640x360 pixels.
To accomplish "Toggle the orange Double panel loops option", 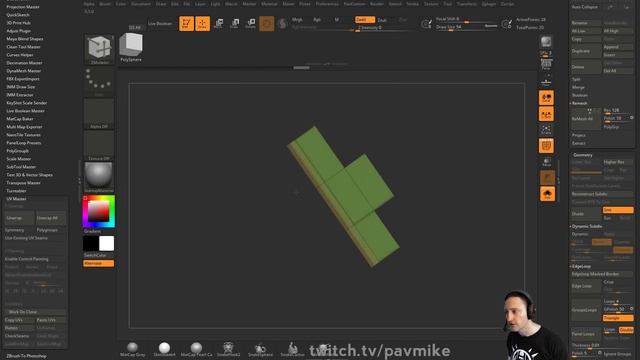I will tap(626, 330).
